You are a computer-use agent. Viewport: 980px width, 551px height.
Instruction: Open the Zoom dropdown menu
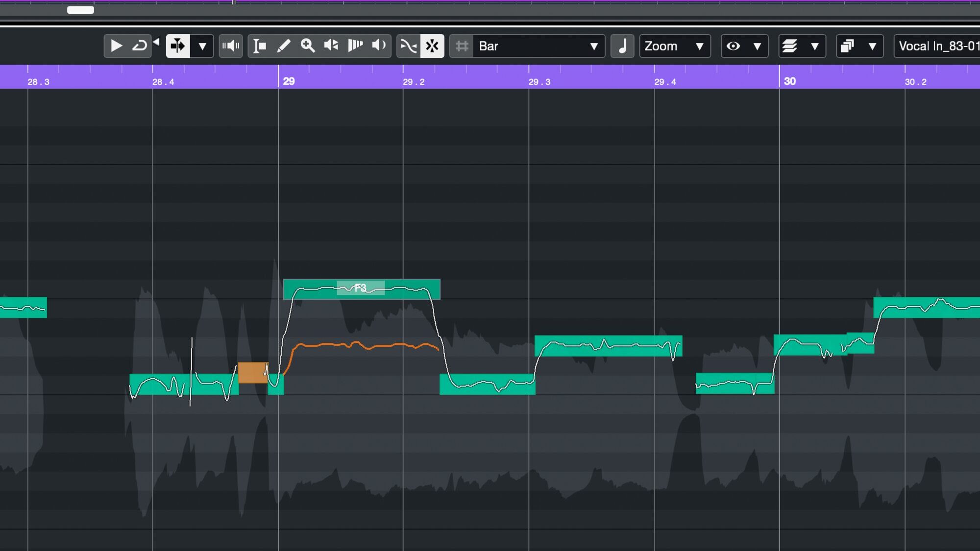[x=675, y=46]
